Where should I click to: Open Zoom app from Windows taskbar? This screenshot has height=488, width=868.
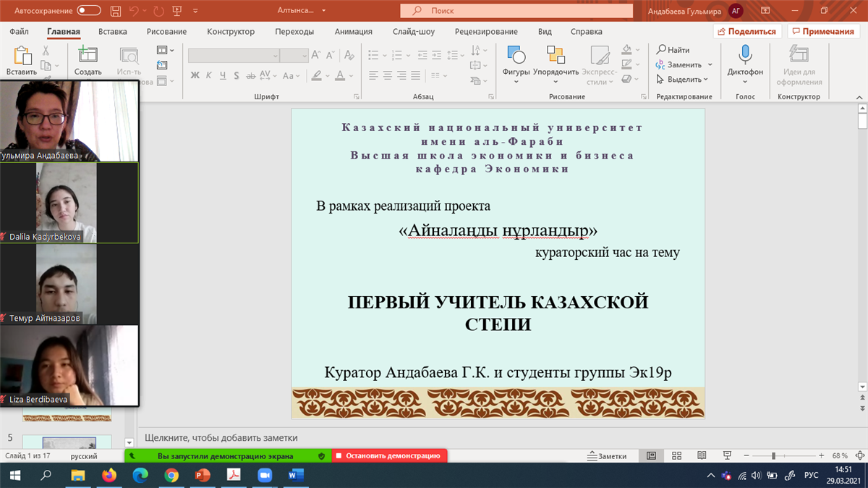pos(265,475)
